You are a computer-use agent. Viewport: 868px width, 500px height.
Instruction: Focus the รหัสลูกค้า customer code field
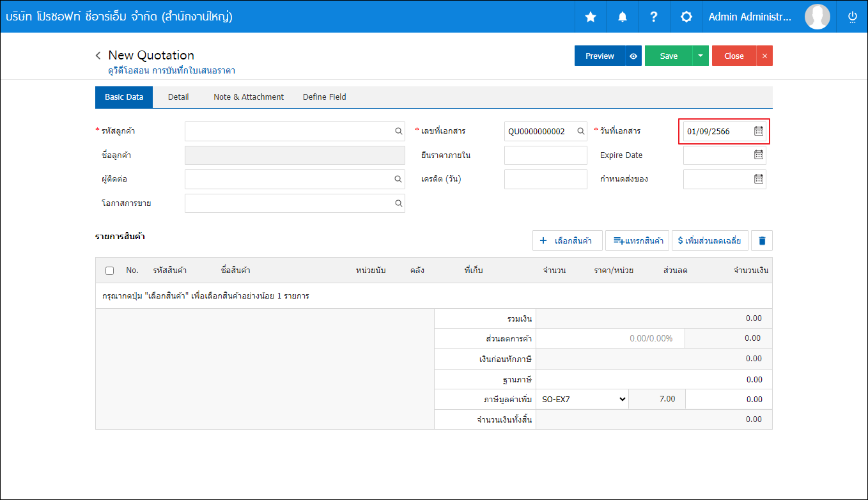coord(295,131)
